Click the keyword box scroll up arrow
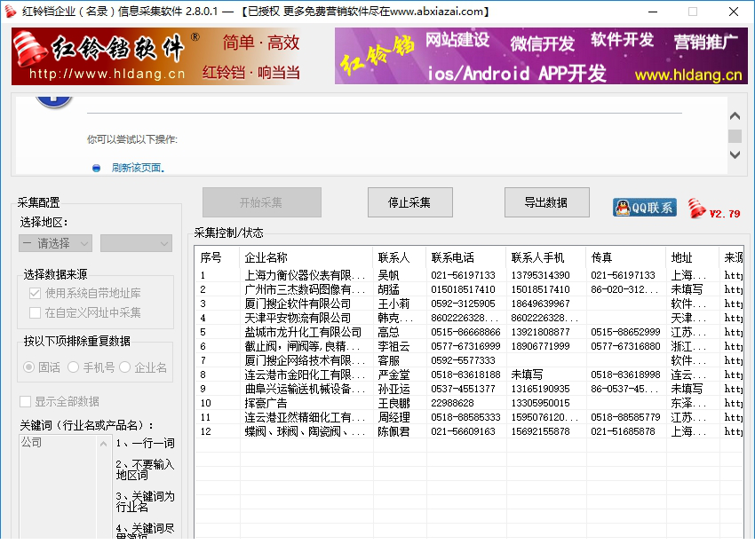 tap(104, 444)
